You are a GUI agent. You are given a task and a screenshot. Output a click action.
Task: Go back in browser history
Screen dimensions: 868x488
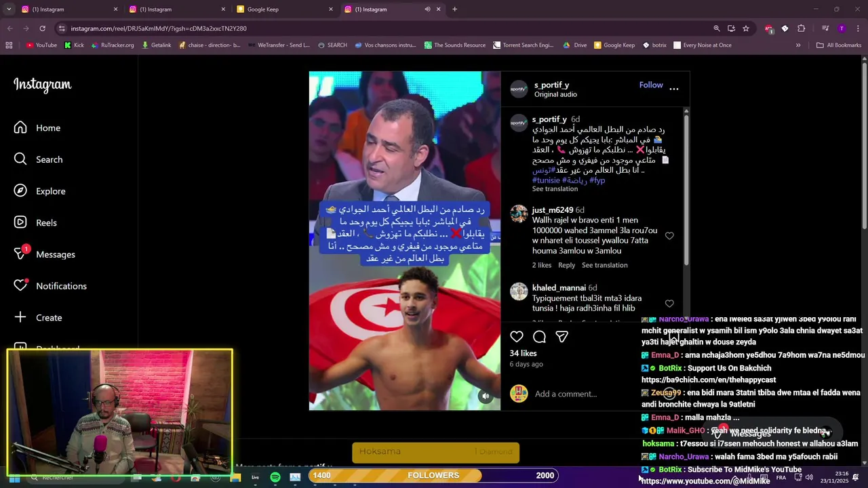[x=9, y=28]
